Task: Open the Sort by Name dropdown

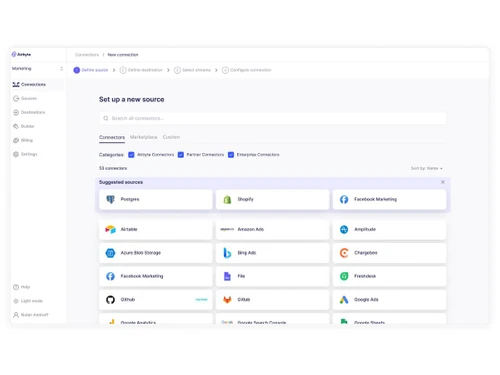Action: click(427, 168)
